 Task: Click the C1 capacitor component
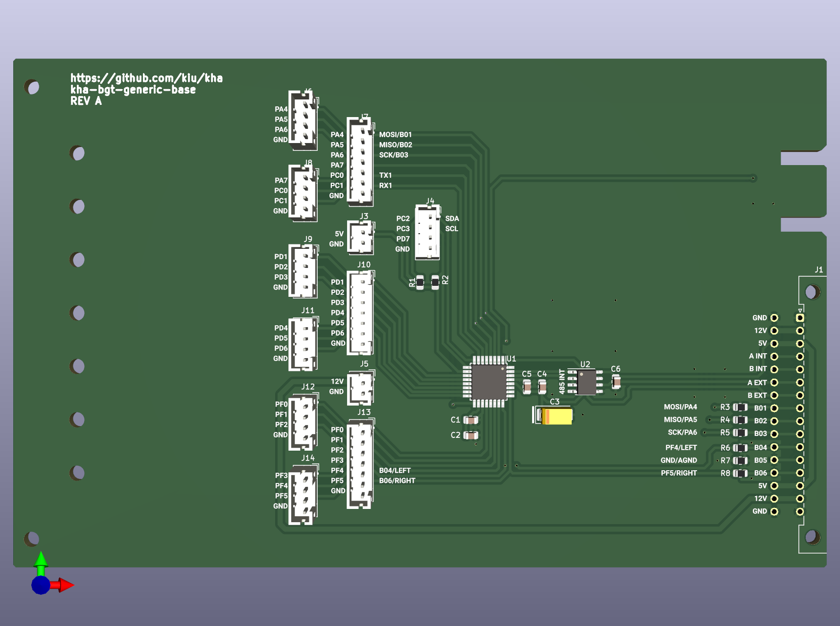pos(470,420)
